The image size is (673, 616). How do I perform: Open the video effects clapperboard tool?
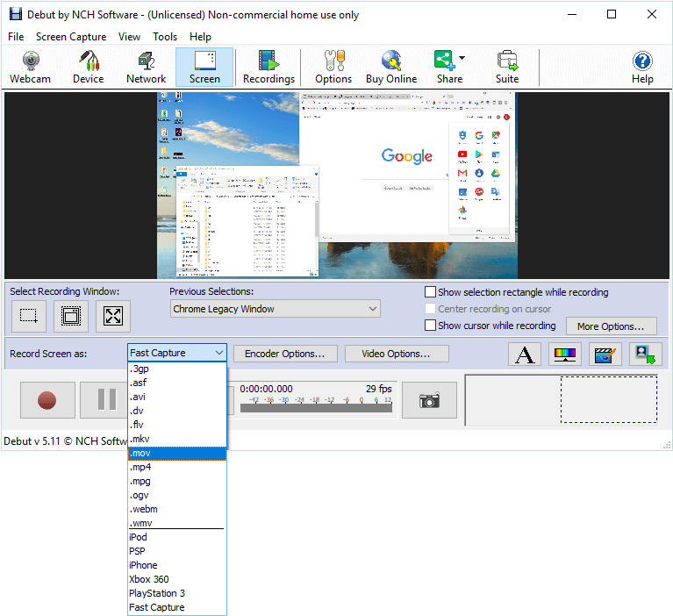[x=605, y=355]
